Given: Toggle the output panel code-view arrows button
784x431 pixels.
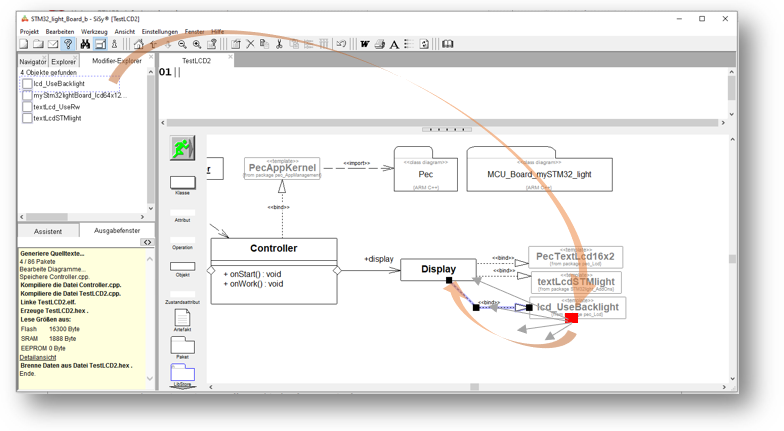Looking at the screenshot, I should [147, 242].
